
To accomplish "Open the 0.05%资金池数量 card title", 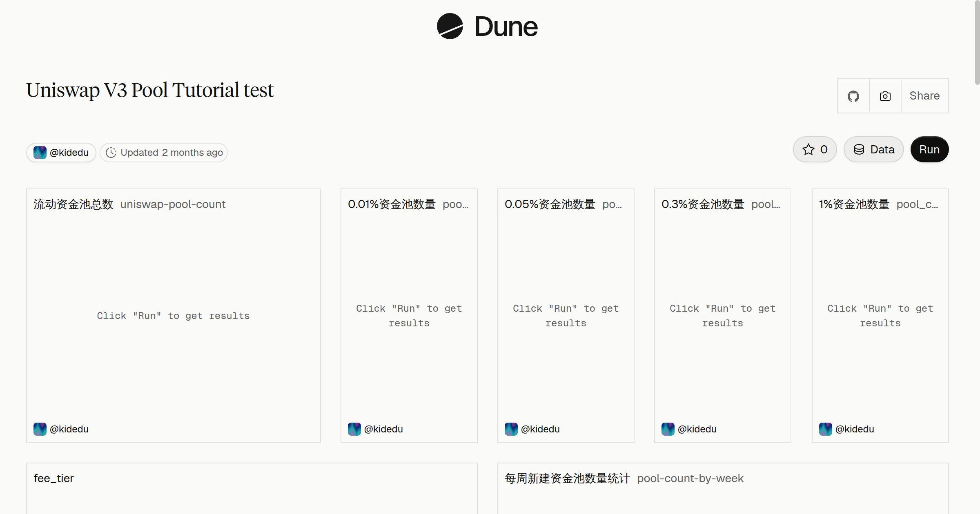I will pyautogui.click(x=550, y=204).
